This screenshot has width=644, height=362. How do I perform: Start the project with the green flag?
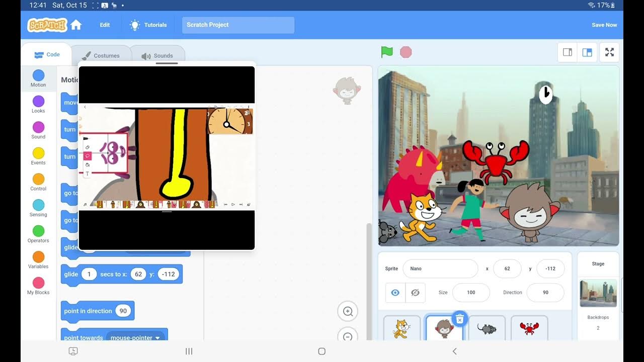387,52
